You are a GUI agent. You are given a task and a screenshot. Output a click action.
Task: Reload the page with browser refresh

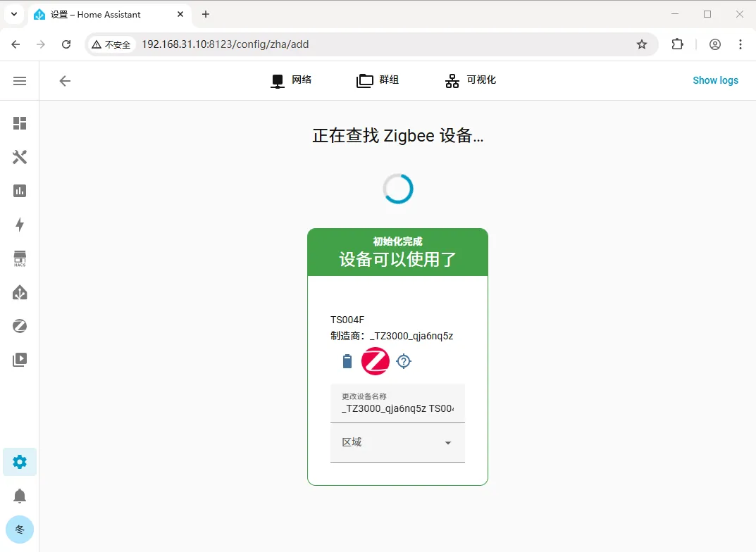tap(66, 44)
